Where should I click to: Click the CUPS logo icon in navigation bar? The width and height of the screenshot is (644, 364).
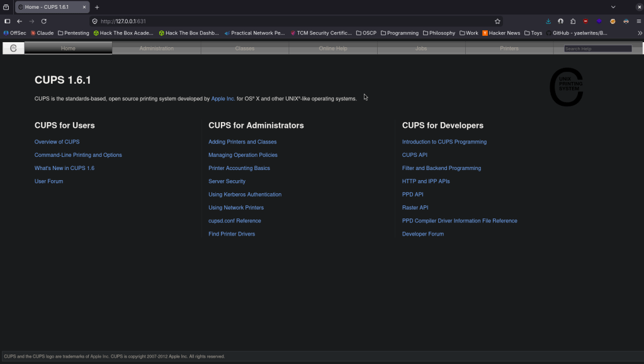coord(13,48)
